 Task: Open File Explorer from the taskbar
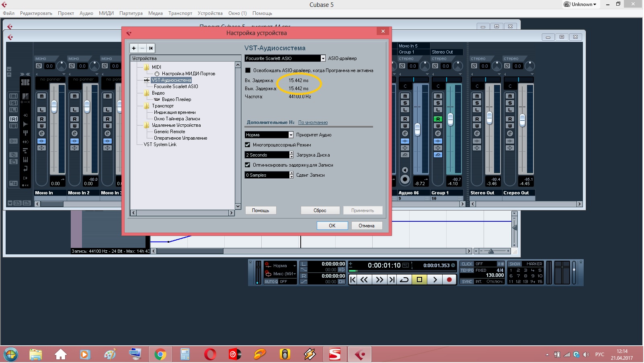36,355
